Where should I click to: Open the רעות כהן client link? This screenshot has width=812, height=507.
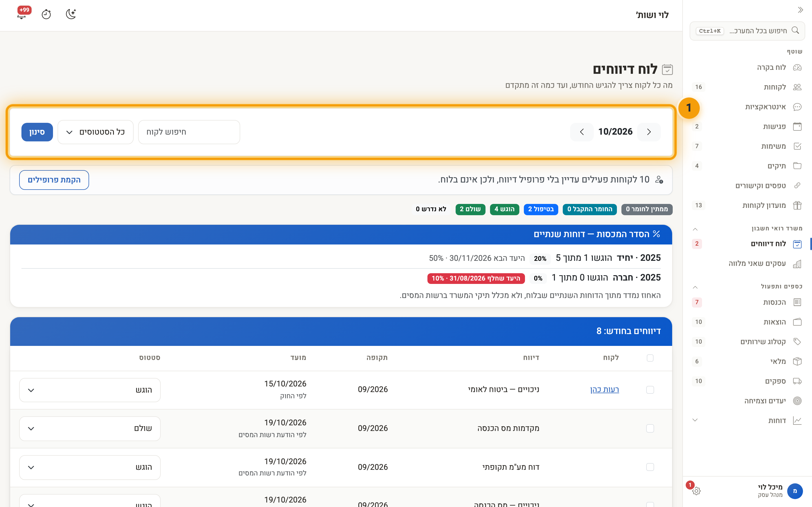[604, 389]
